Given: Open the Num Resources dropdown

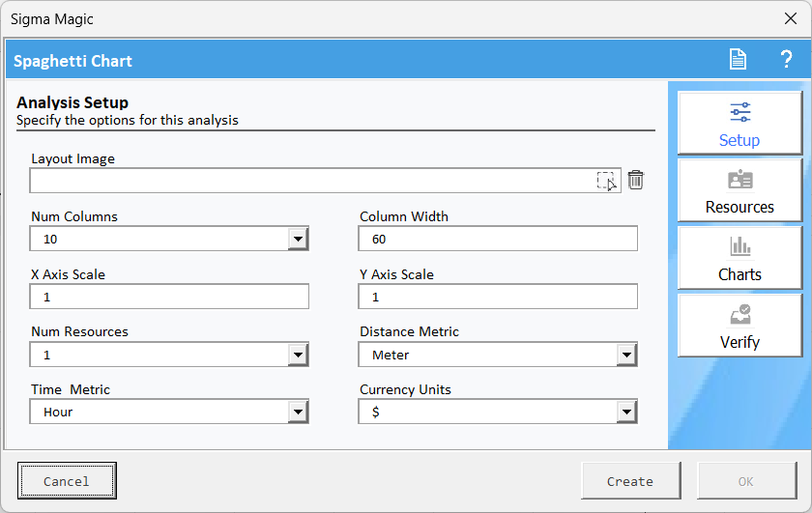Looking at the screenshot, I should tap(298, 355).
